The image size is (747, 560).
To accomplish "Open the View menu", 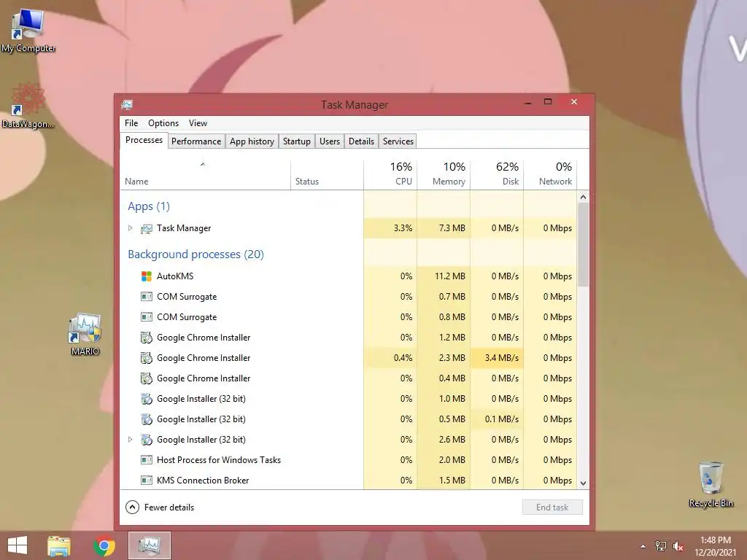I will coord(198,122).
